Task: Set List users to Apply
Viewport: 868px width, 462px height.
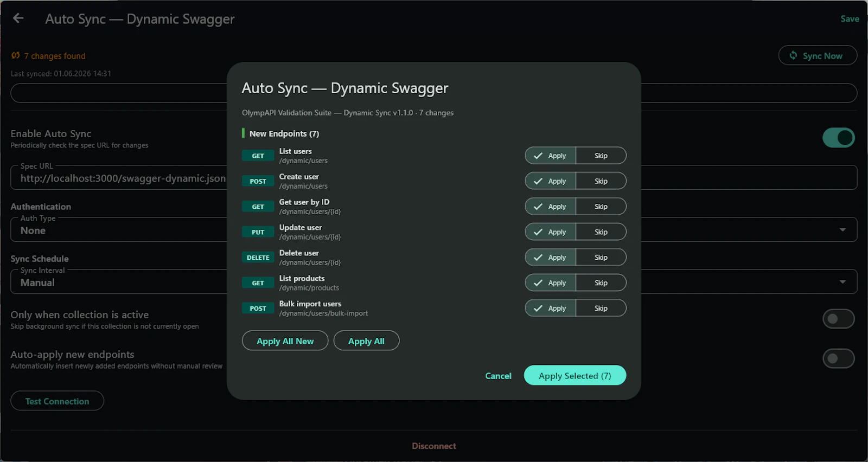Action: 550,156
